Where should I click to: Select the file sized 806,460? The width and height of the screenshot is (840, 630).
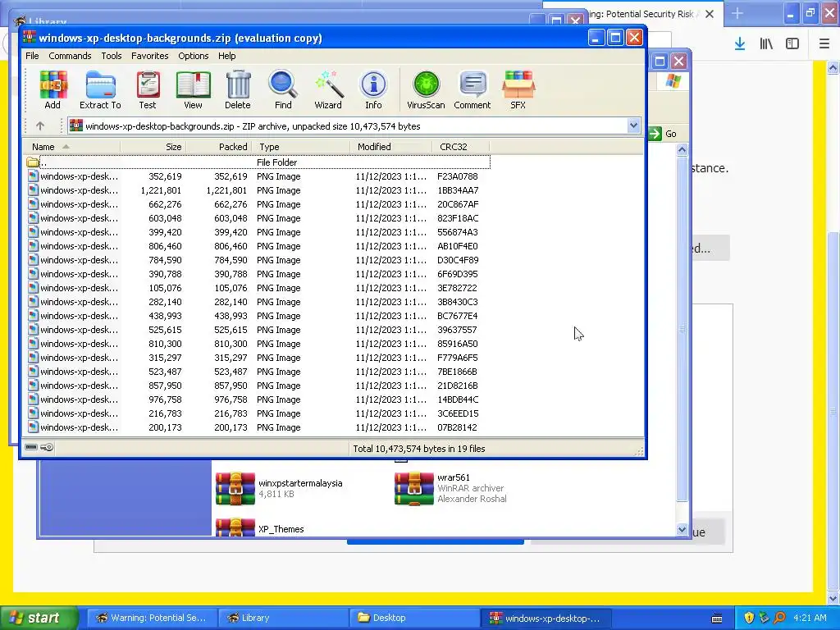pos(258,246)
